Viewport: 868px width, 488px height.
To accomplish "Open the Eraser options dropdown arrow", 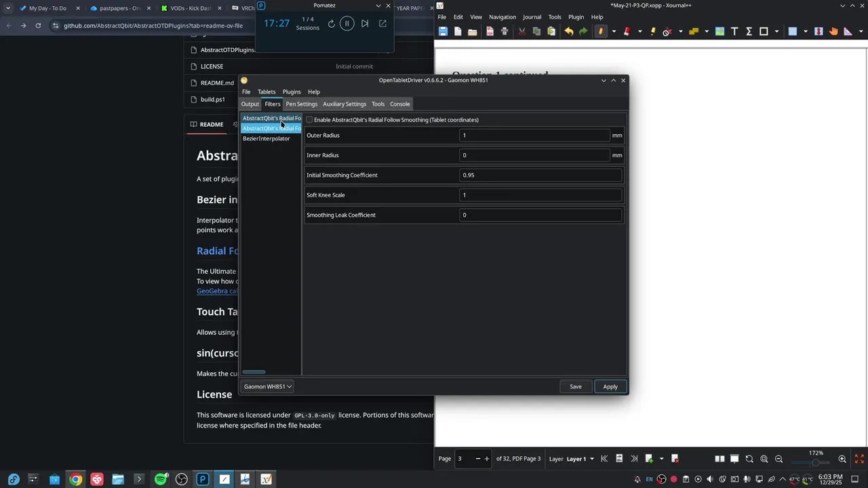I will coord(639,31).
